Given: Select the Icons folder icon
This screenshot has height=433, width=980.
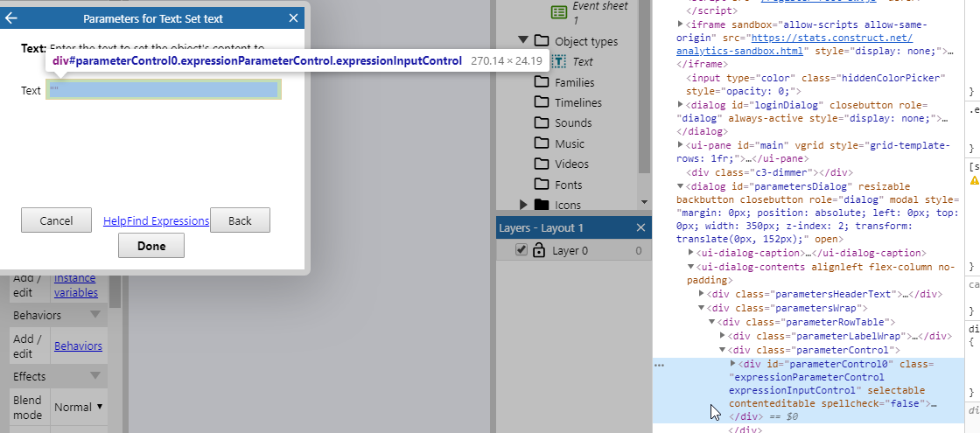Looking at the screenshot, I should click(542, 205).
